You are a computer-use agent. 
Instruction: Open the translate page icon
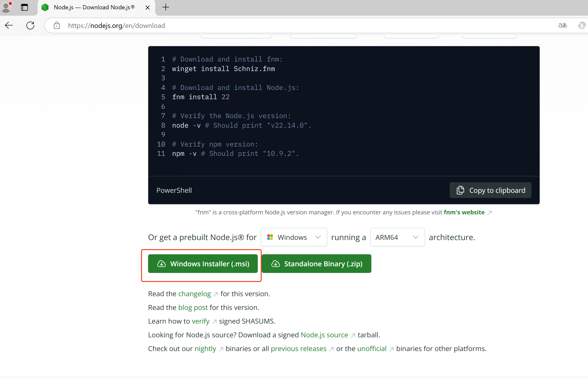coord(562,25)
